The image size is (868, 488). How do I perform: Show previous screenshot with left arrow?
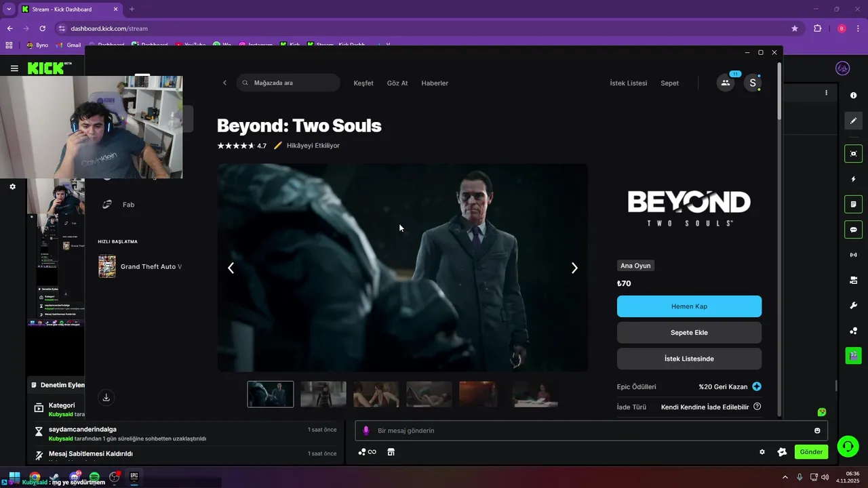pyautogui.click(x=231, y=268)
